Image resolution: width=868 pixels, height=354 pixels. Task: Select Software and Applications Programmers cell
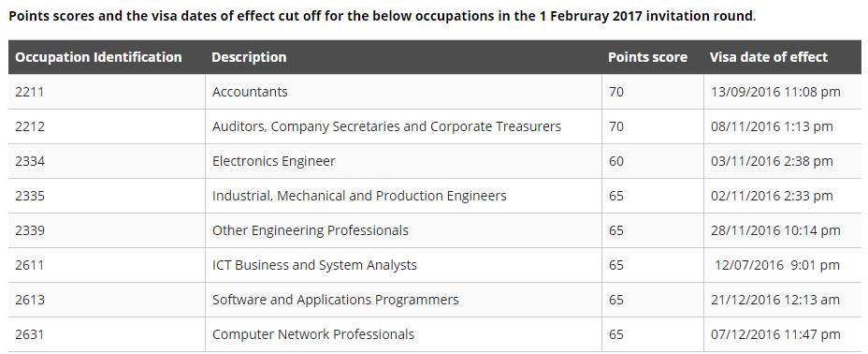(x=403, y=300)
